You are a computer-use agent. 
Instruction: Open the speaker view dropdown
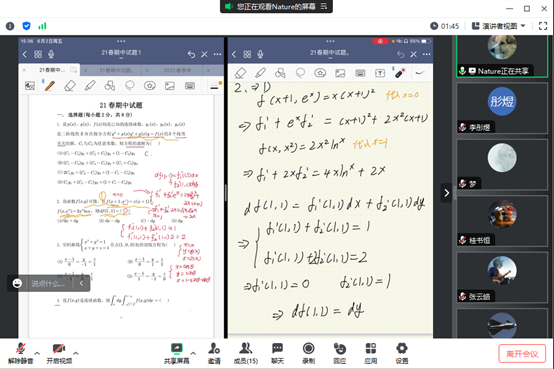tap(499, 26)
